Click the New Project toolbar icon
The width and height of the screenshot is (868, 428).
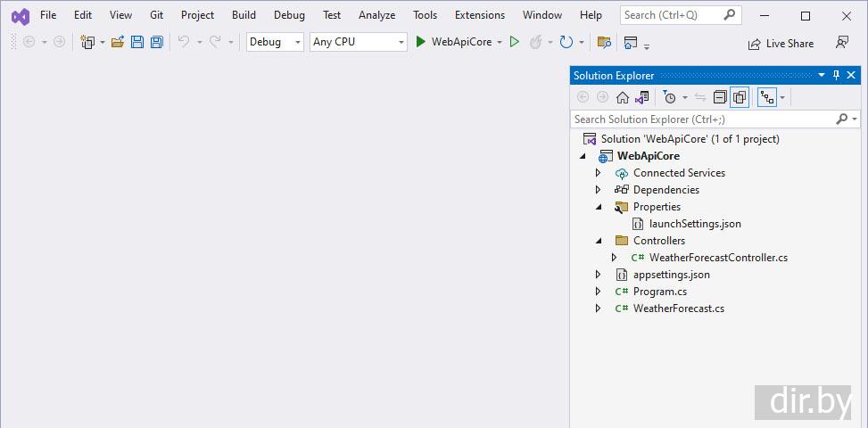[87, 42]
